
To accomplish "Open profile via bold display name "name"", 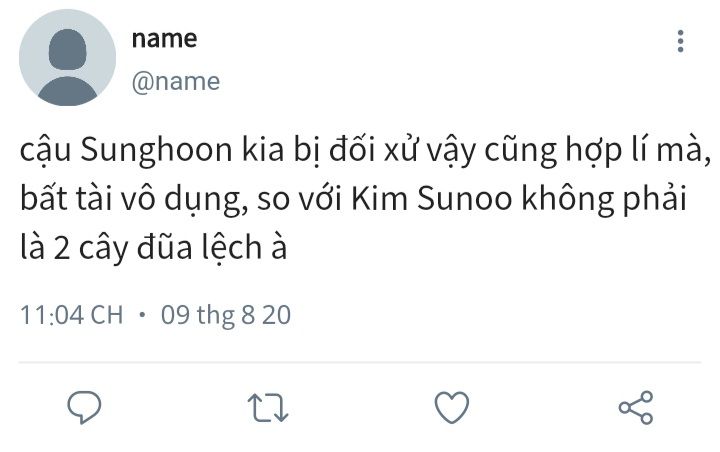I will tap(164, 39).
